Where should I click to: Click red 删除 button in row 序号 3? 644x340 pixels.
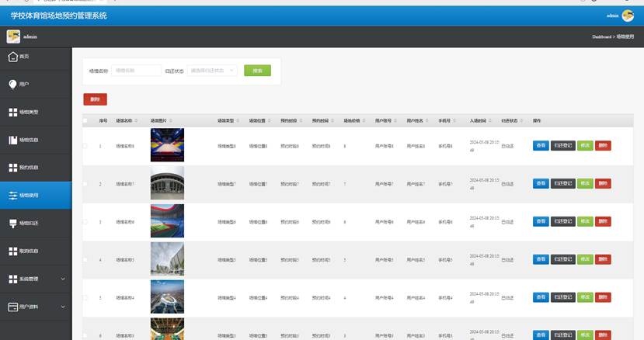pyautogui.click(x=603, y=221)
